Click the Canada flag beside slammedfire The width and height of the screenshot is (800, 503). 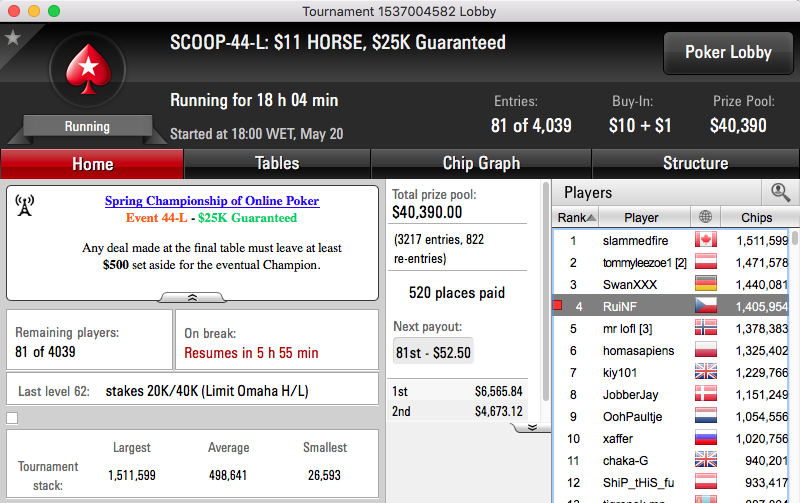click(706, 240)
